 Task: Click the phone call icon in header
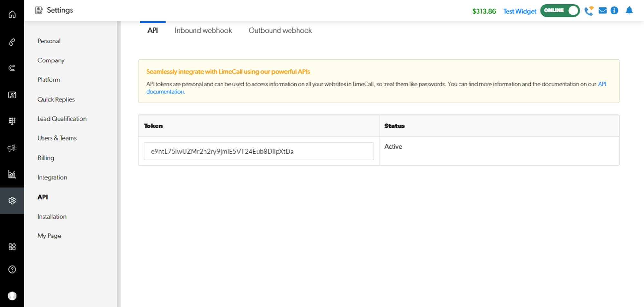(x=589, y=11)
